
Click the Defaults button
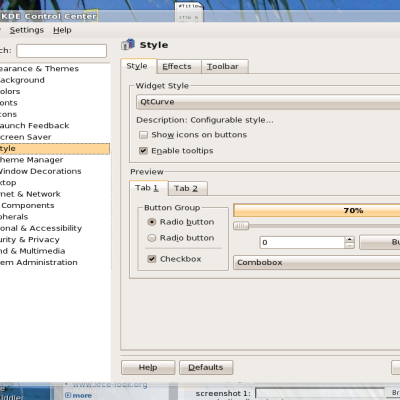[x=206, y=367]
